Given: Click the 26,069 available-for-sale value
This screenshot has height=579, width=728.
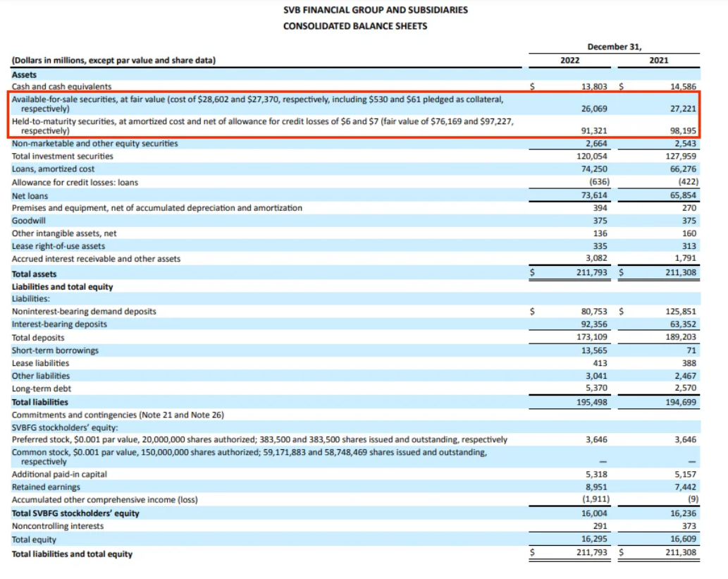Looking at the screenshot, I should point(594,109).
